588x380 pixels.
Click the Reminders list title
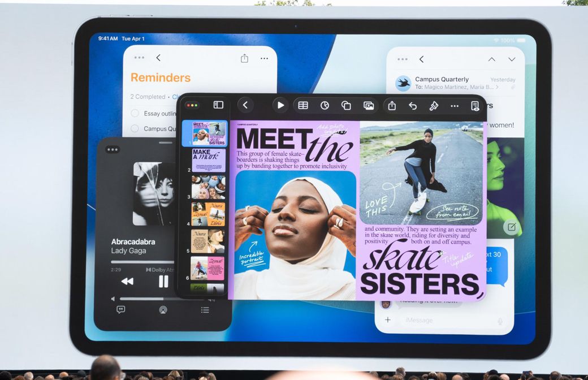161,77
